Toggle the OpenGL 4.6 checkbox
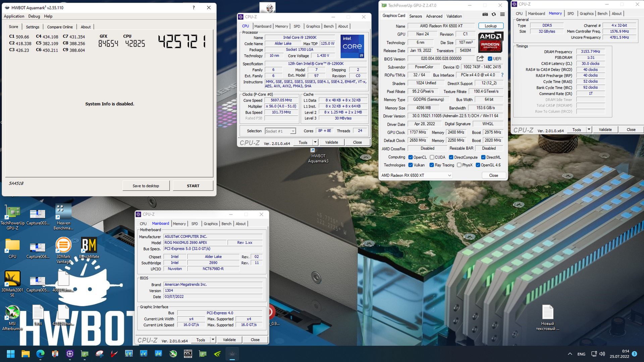 [x=478, y=165]
